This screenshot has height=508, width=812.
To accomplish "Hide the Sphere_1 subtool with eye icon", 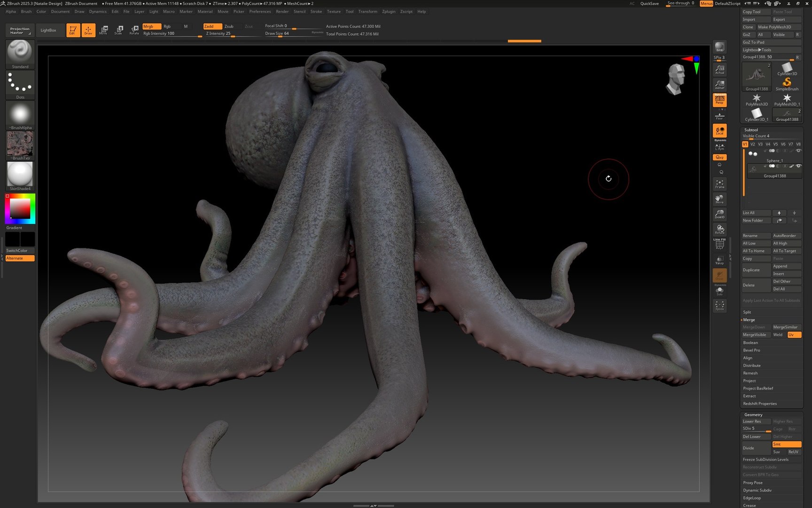I will [798, 151].
